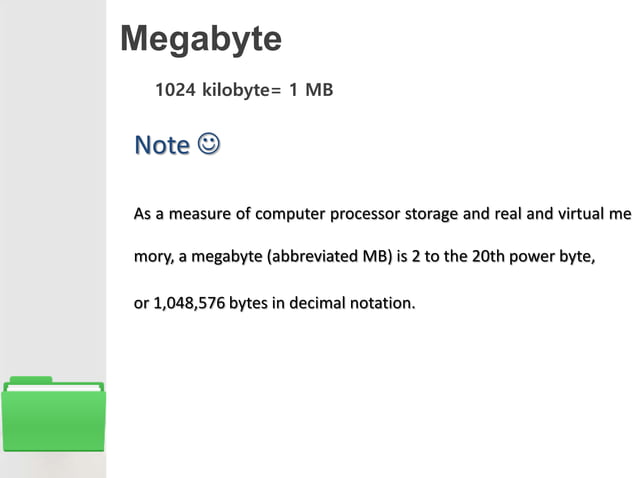This screenshot has width=638, height=478.
Task: Click the phrase '20th power byte'
Action: point(533,257)
